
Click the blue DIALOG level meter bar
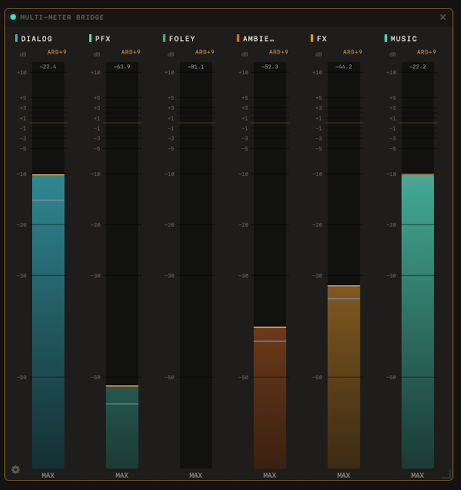48,321
